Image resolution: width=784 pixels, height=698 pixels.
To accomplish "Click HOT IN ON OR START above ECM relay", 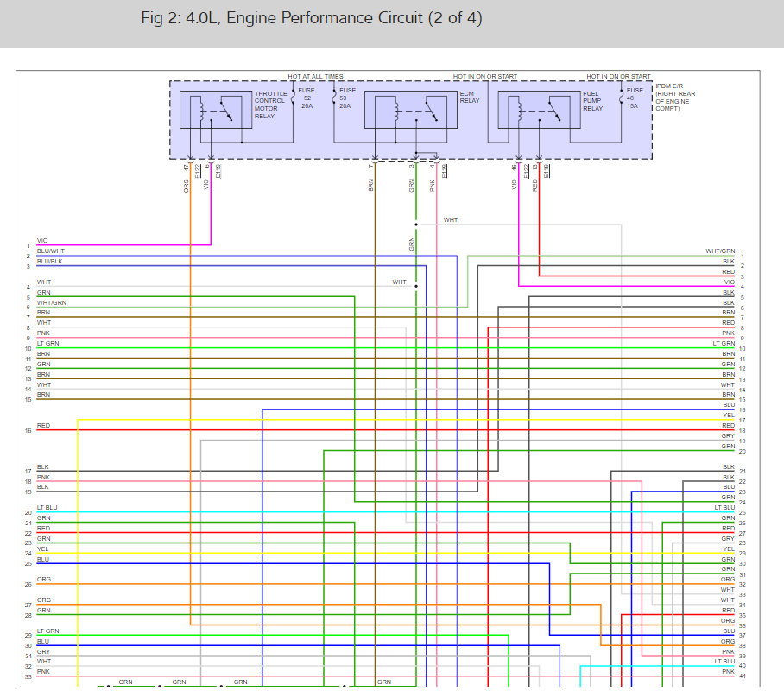I will 485,77.
